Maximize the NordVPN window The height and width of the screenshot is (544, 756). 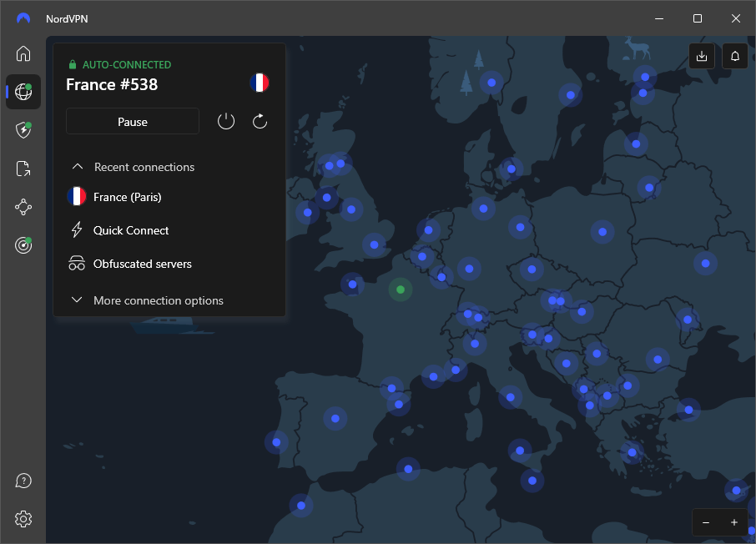point(698,18)
